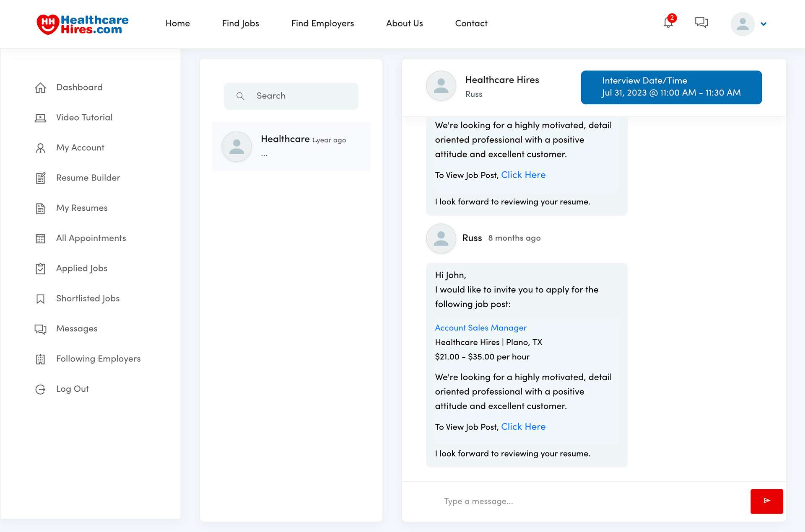Click the Healthcare Hires | Plano, TX text
Image resolution: width=805 pixels, height=532 pixels.
(x=488, y=343)
